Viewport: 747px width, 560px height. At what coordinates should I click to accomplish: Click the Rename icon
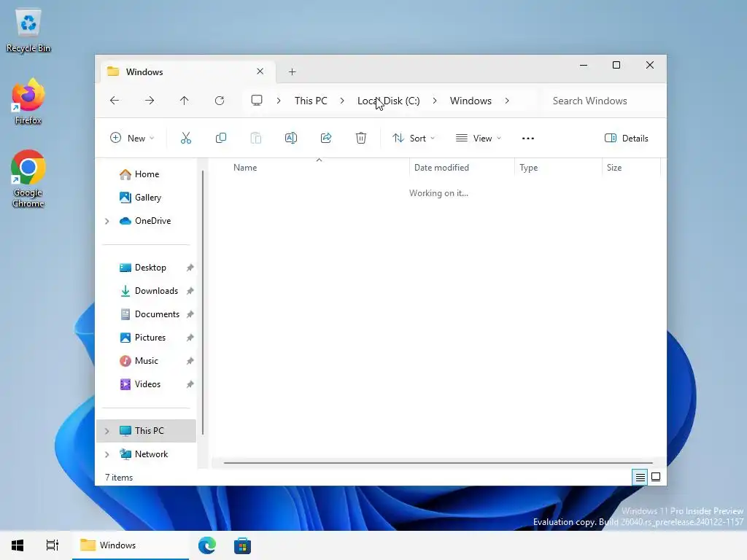tap(290, 138)
